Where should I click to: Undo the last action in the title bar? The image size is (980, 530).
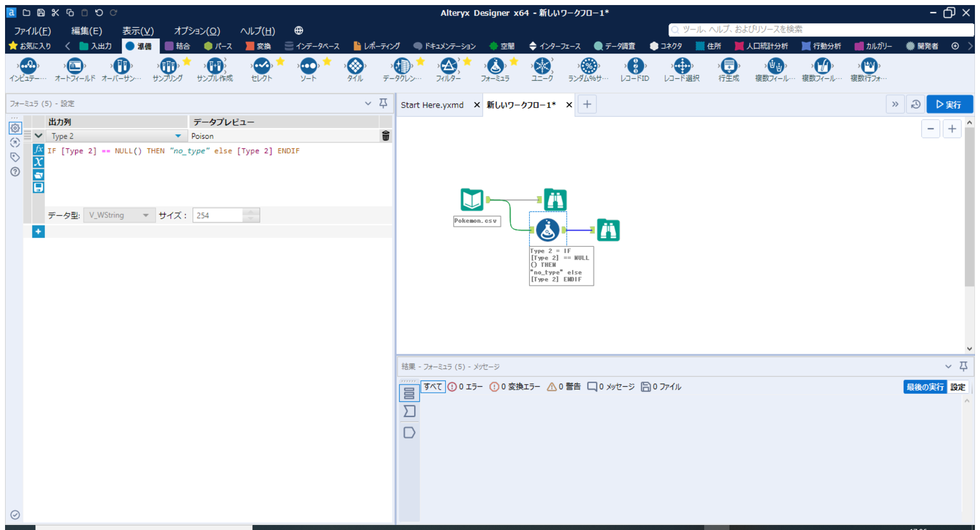99,13
